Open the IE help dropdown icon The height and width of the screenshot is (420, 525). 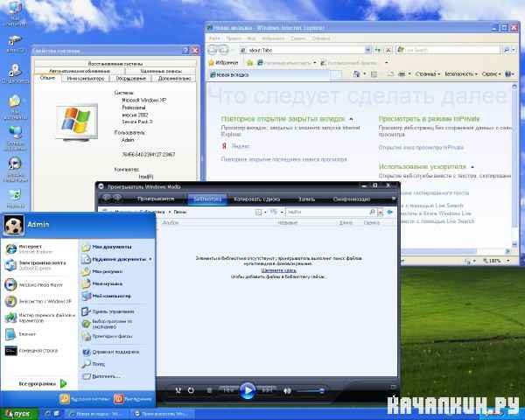(509, 74)
